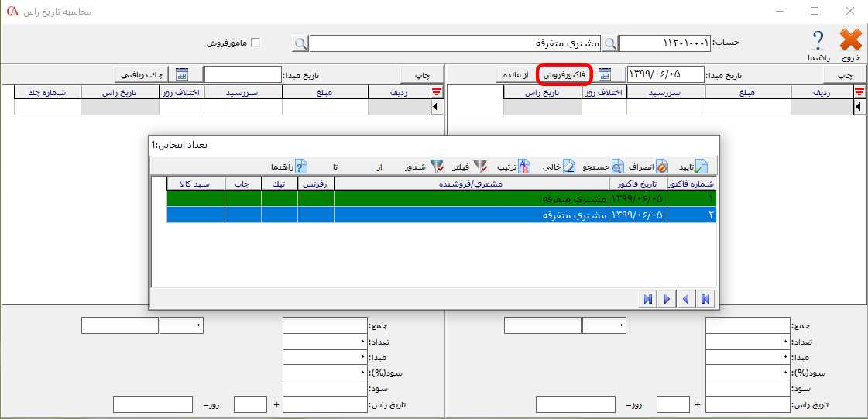This screenshot has width=868, height=419.
Task: Toggle the مامورفروش checkbox
Action: [256, 43]
